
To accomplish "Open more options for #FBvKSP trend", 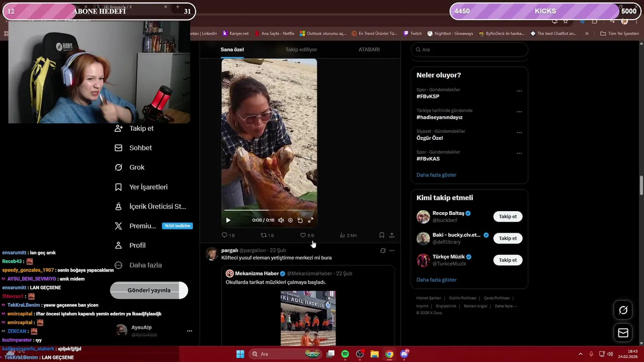I will [519, 91].
